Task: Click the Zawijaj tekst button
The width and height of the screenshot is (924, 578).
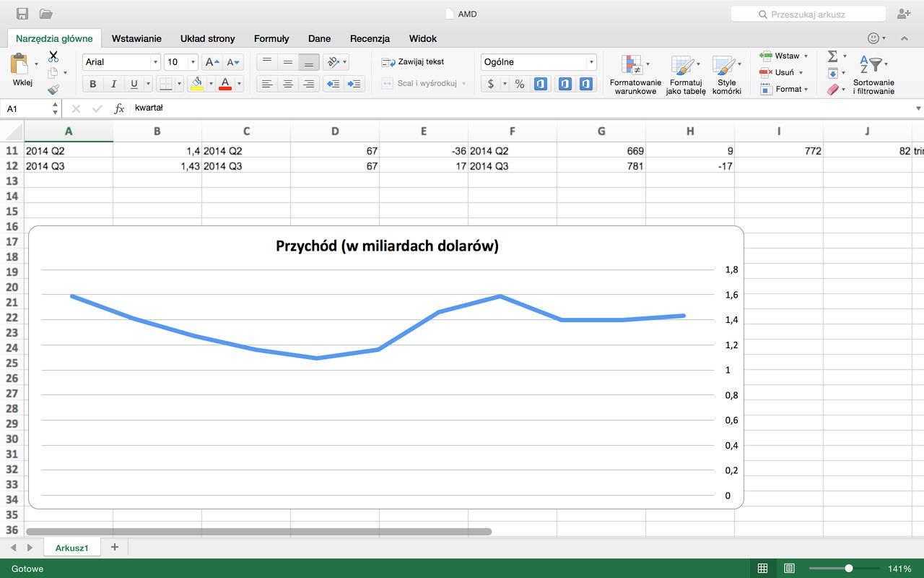Action: [413, 62]
